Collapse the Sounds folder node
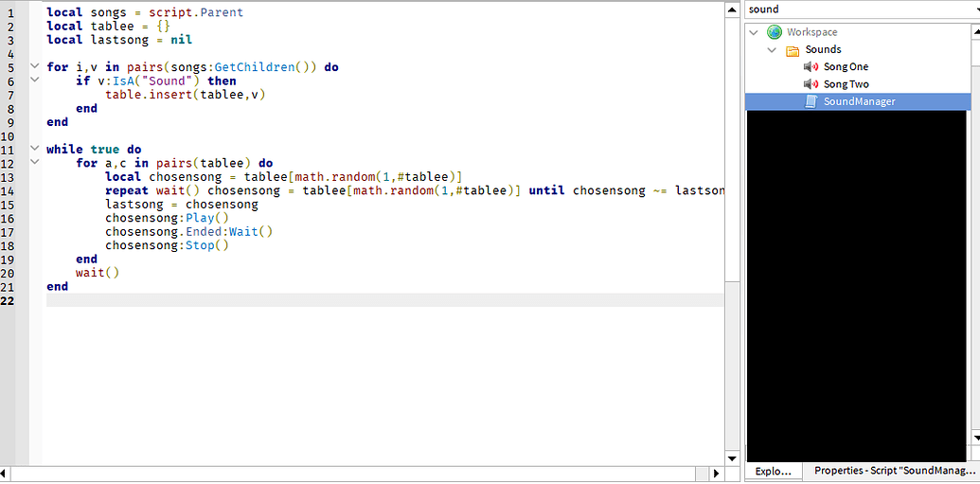This screenshot has width=980, height=484. click(x=773, y=49)
